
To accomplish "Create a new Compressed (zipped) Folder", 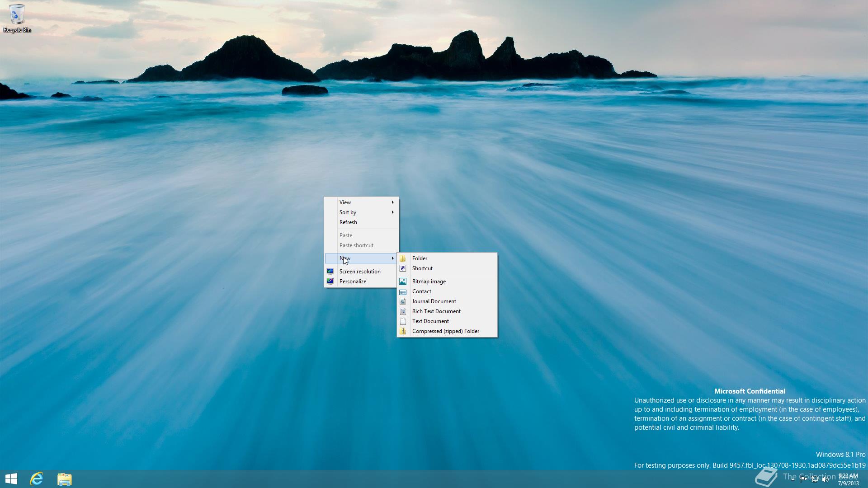I will [x=447, y=331].
